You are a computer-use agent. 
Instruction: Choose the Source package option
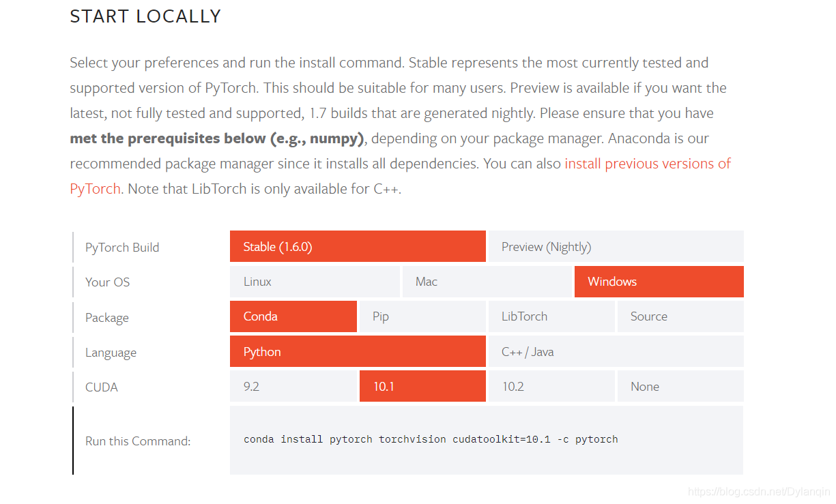(x=680, y=316)
